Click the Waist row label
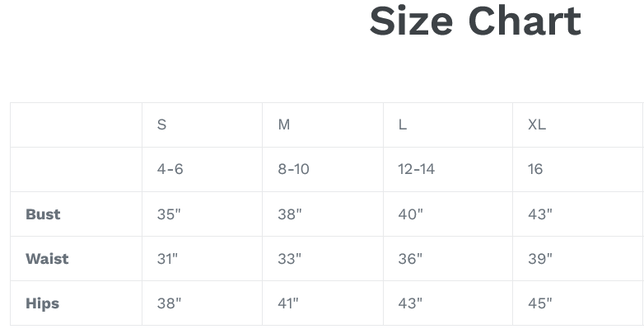This screenshot has width=644, height=329. [47, 259]
